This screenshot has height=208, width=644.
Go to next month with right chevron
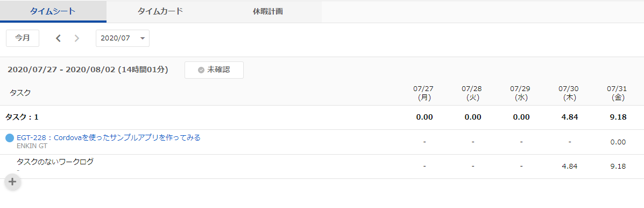(77, 38)
